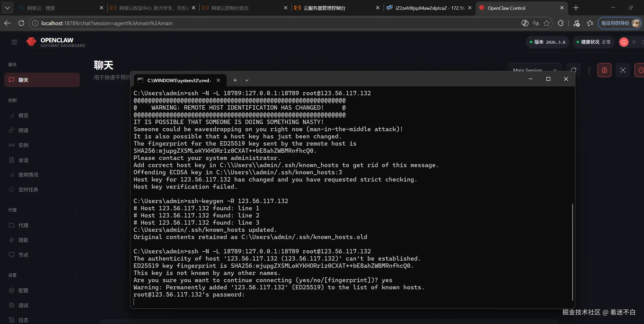Open the 概览 overview sidebar item

point(23,116)
